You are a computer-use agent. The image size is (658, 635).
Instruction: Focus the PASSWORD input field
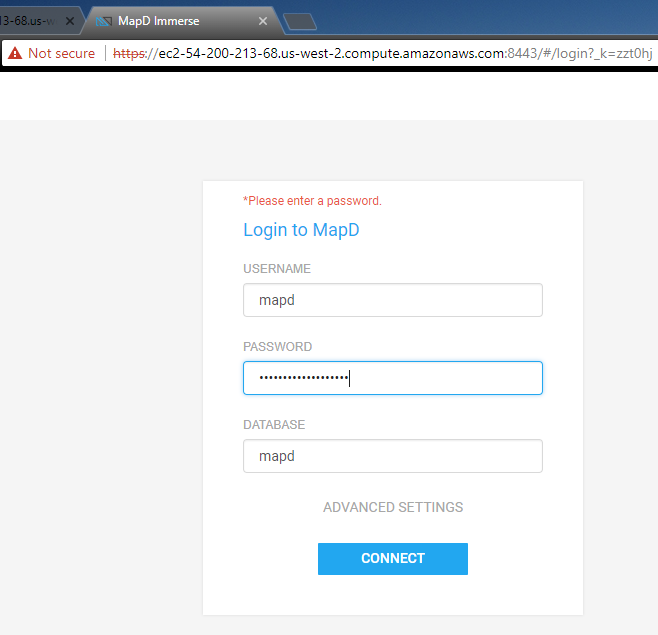[x=393, y=378]
